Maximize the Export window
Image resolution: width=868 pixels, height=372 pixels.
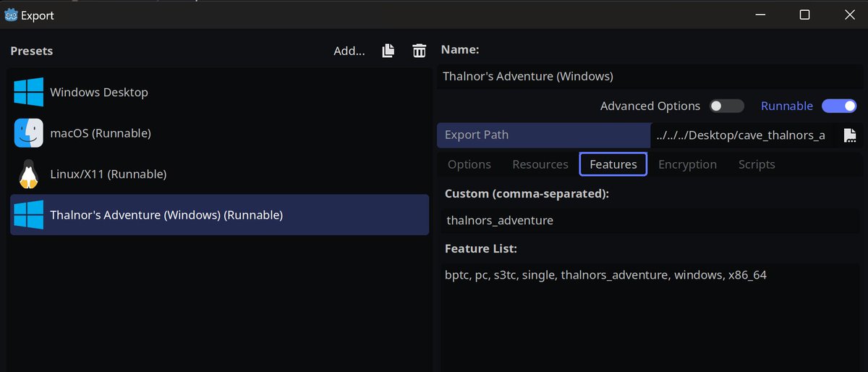pos(804,14)
